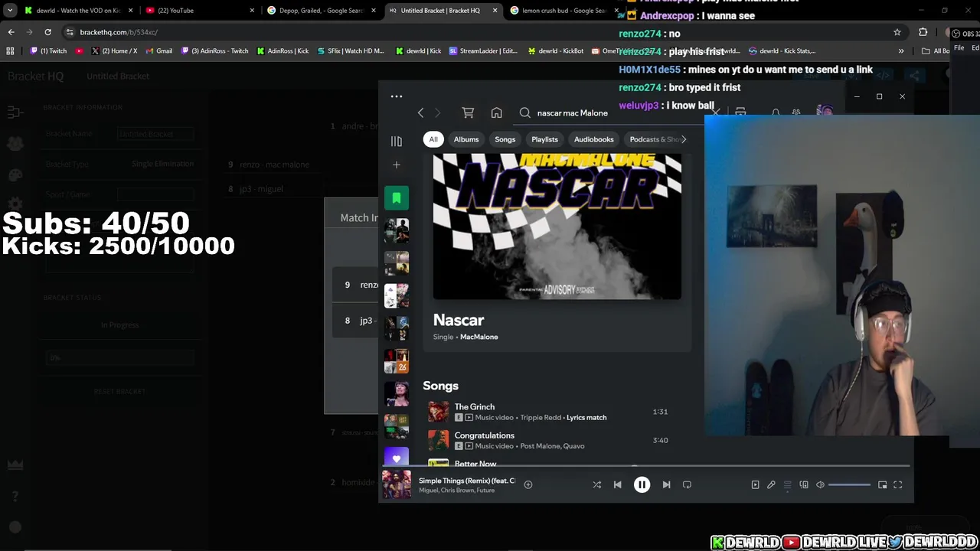Select the Albums filter chip

(x=465, y=139)
